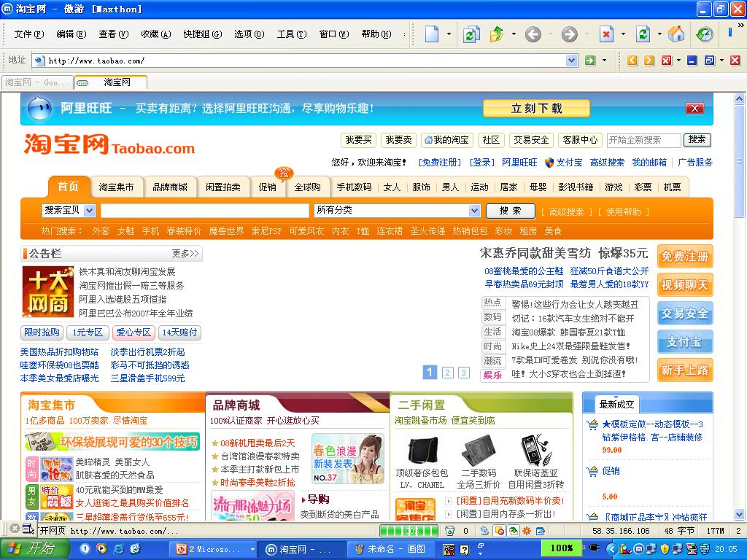This screenshot has width=747, height=560.
Task: Switch to next tab with orange right arrow
Action: pyautogui.click(x=649, y=61)
